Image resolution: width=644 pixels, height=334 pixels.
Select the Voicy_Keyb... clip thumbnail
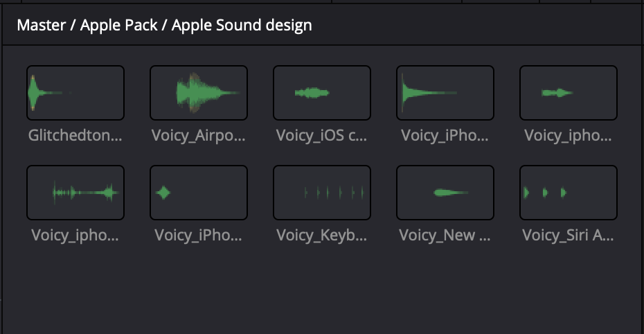322,193
